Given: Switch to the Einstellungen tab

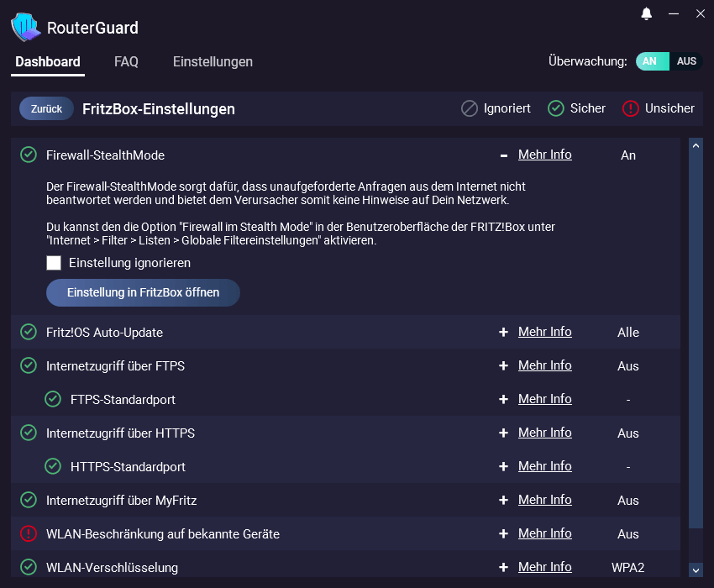Looking at the screenshot, I should click(213, 61).
